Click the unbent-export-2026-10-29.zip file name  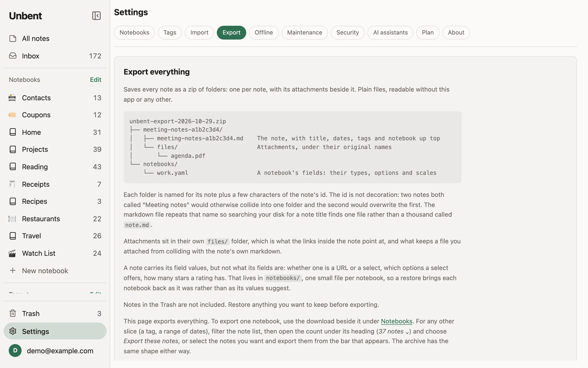(178, 121)
